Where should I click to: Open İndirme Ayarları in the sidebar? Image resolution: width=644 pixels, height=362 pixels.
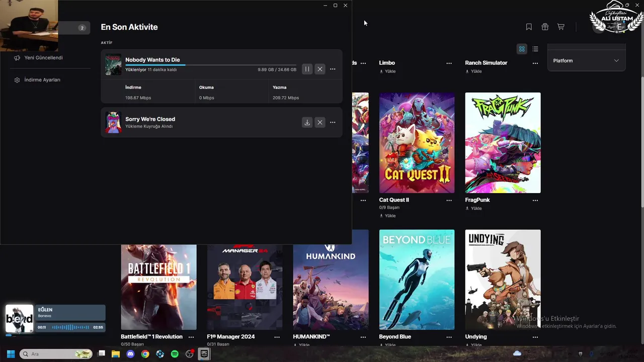click(42, 80)
